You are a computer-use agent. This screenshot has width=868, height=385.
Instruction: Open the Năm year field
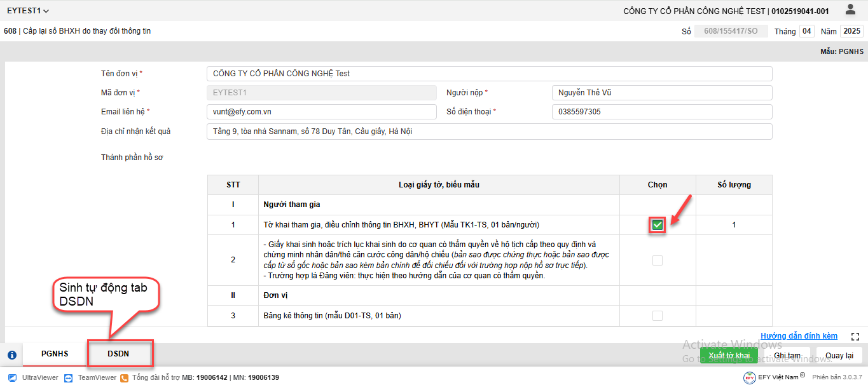[851, 31]
